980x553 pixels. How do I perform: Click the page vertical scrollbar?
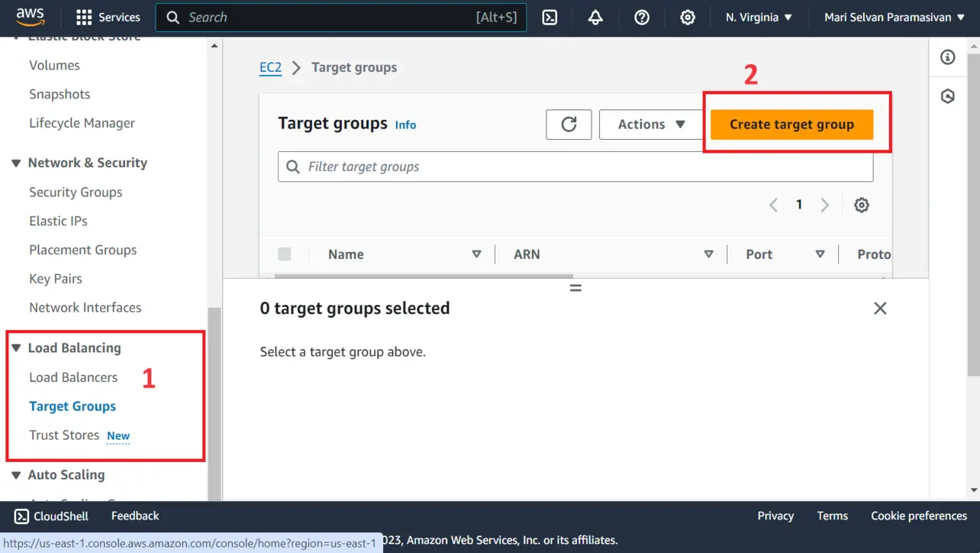click(973, 214)
